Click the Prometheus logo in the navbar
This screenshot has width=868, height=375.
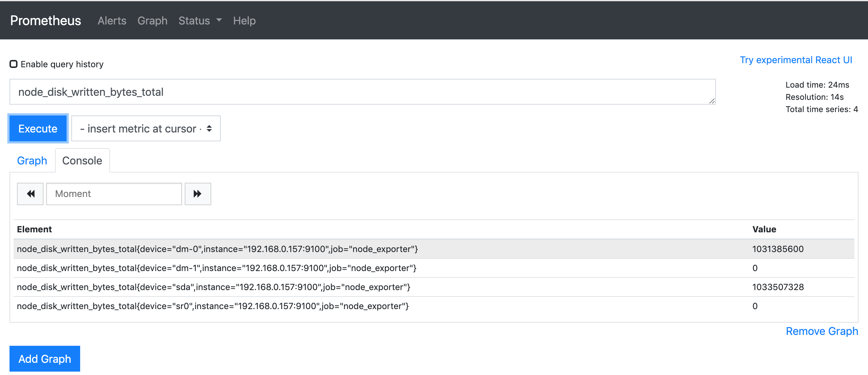pos(45,20)
